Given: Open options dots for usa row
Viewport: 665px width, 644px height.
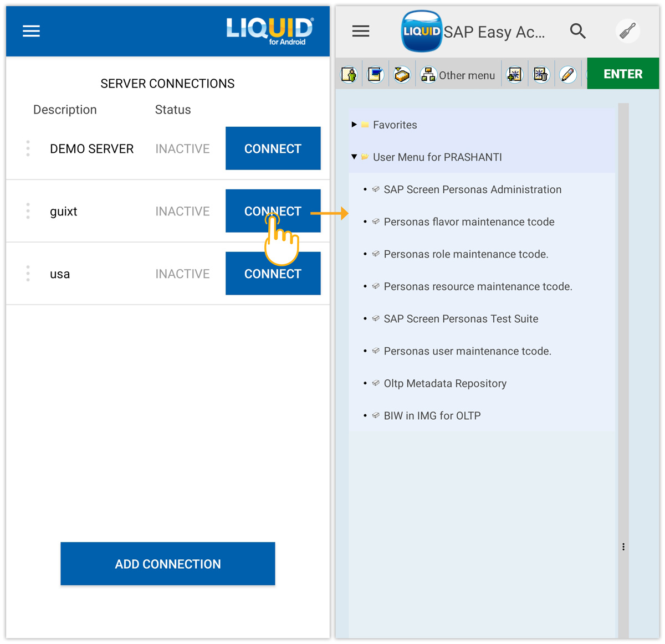Looking at the screenshot, I should coord(28,274).
